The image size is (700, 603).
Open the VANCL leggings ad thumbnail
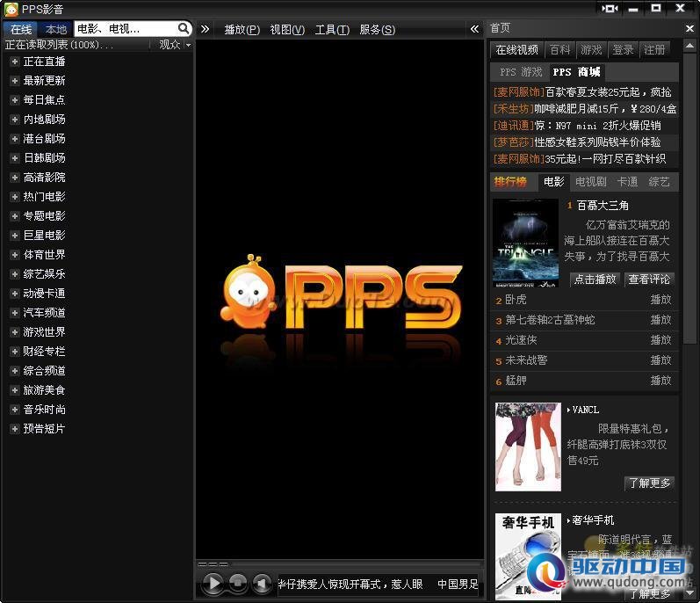[528, 447]
